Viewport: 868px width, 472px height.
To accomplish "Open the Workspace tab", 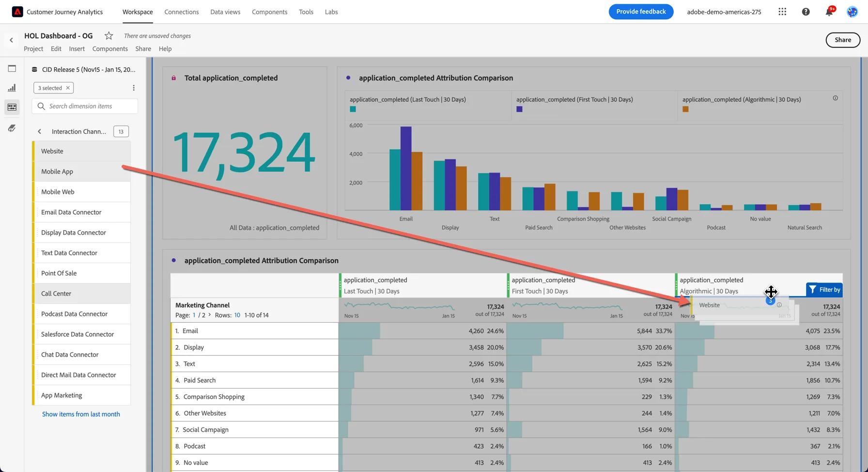I will pyautogui.click(x=138, y=12).
